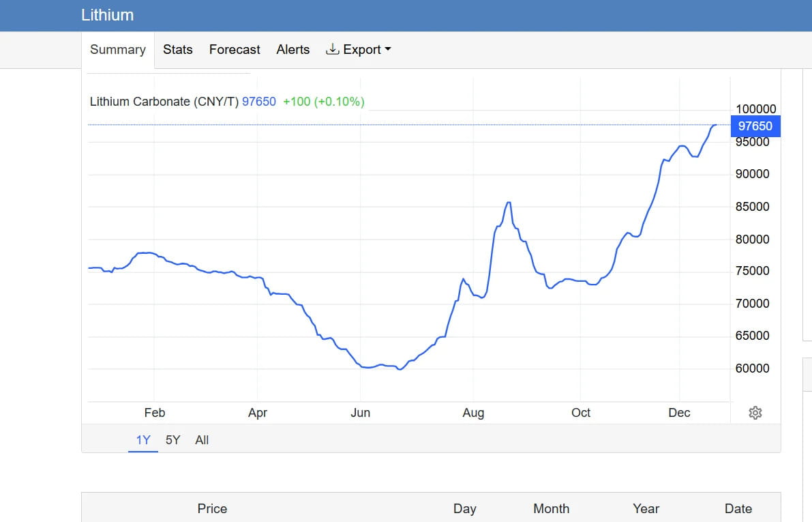Viewport: 812px width, 522px height.
Task: Switch to the Stats tab
Action: click(x=177, y=50)
